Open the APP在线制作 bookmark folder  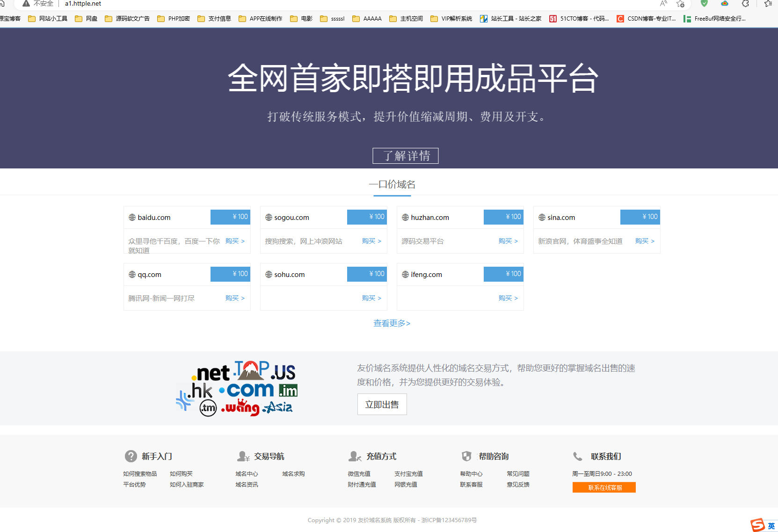point(261,19)
